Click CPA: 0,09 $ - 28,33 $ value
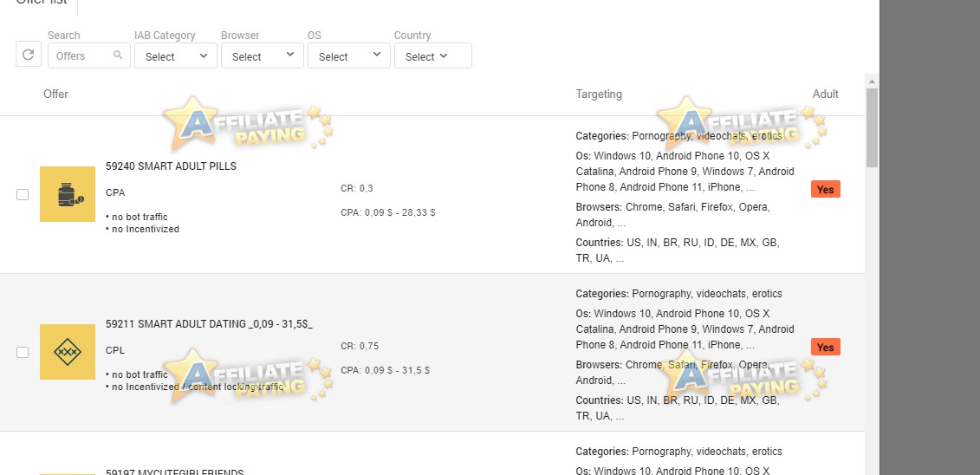980x475 pixels. click(x=388, y=212)
